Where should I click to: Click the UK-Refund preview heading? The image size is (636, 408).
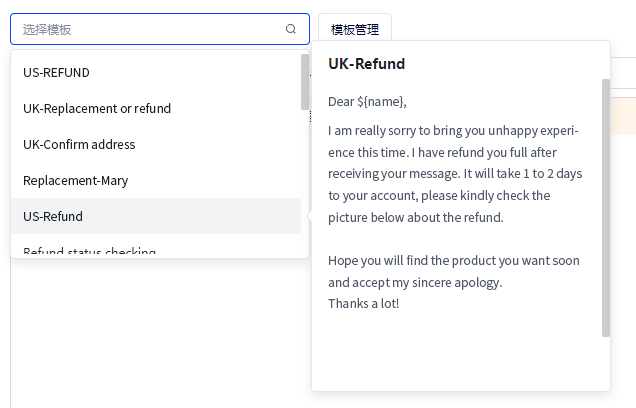pyautogui.click(x=366, y=64)
